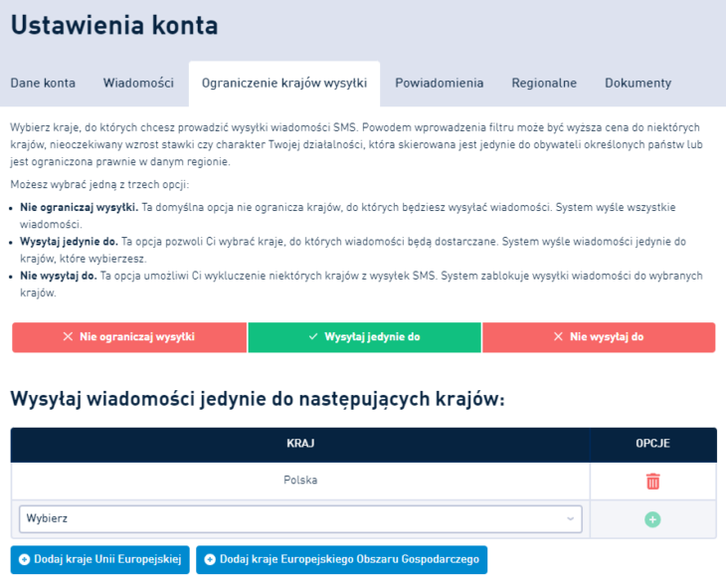Switch to the Wiadomości tab
Image resolution: width=726 pixels, height=588 pixels.
point(138,83)
